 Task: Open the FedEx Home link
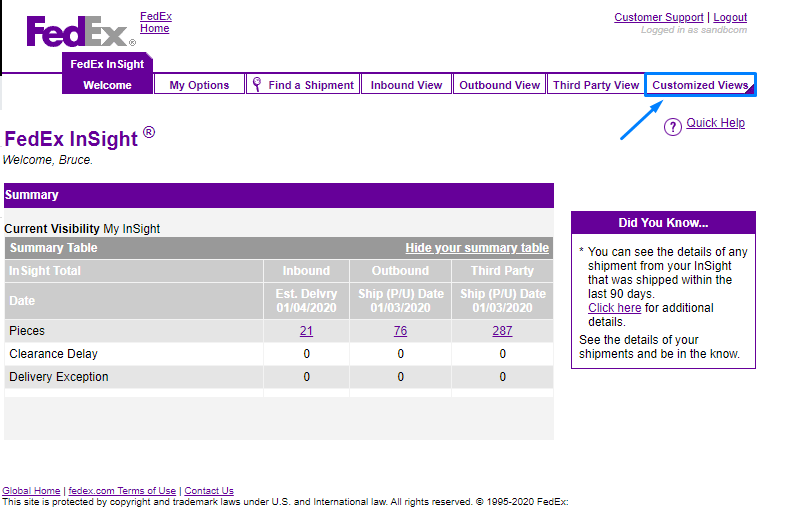[x=156, y=22]
